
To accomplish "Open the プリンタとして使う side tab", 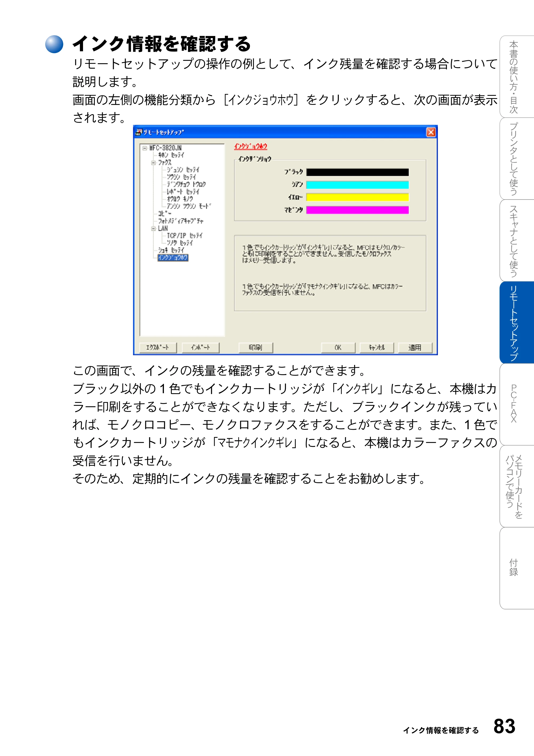I will tap(517, 159).
